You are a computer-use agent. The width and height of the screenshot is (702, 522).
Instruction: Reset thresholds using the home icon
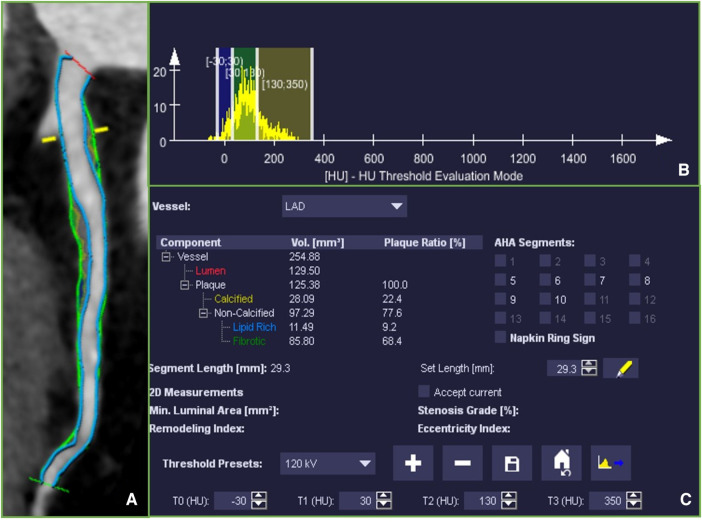(561, 463)
